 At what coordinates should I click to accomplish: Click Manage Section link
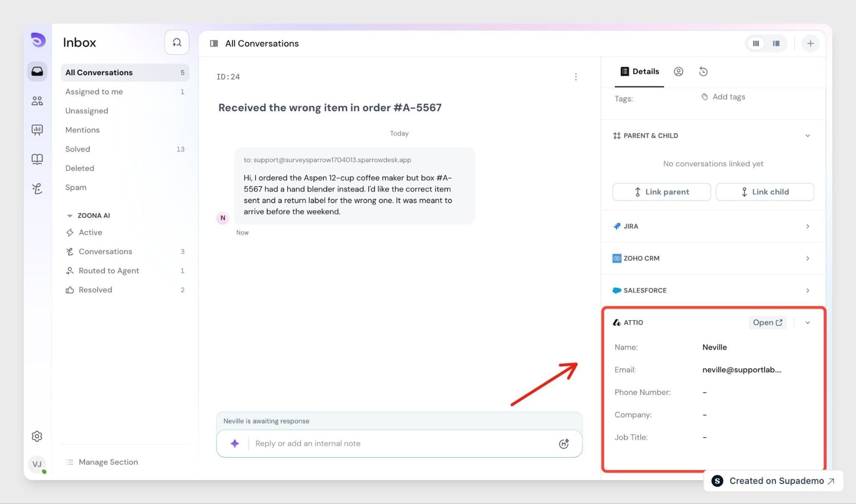coord(102,462)
